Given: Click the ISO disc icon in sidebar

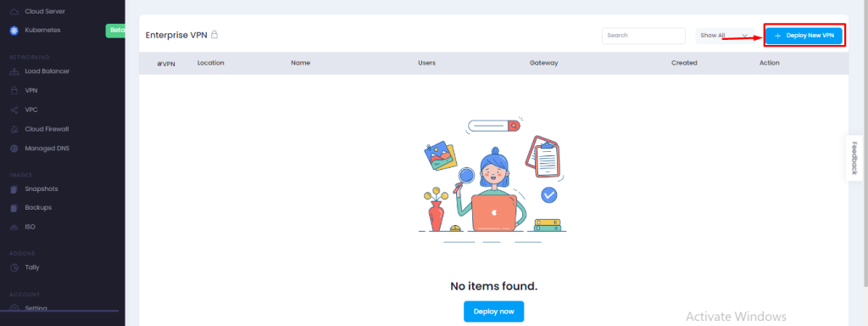Looking at the screenshot, I should click(14, 228).
